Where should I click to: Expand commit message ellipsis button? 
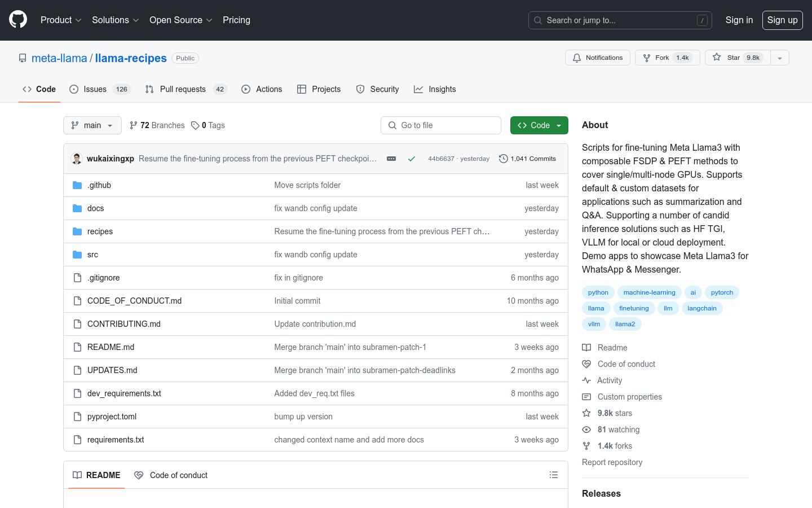(391, 159)
